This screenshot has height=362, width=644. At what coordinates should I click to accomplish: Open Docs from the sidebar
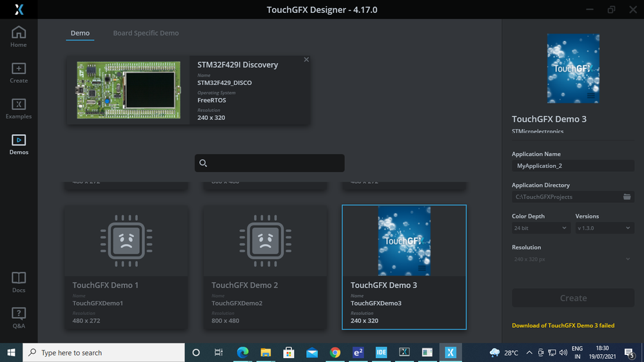coord(19,282)
